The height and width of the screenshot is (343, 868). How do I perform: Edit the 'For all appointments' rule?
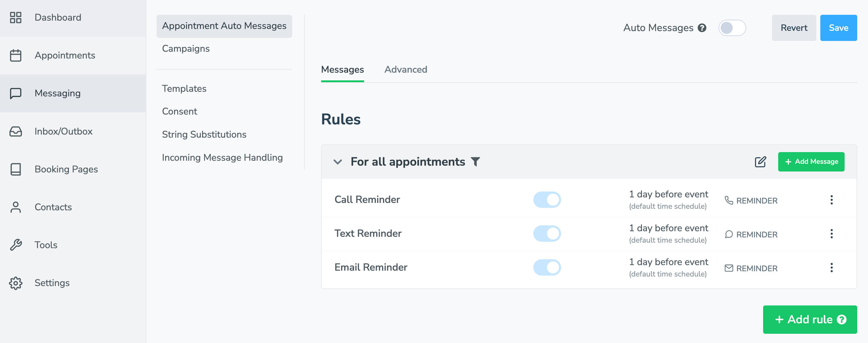coord(760,162)
